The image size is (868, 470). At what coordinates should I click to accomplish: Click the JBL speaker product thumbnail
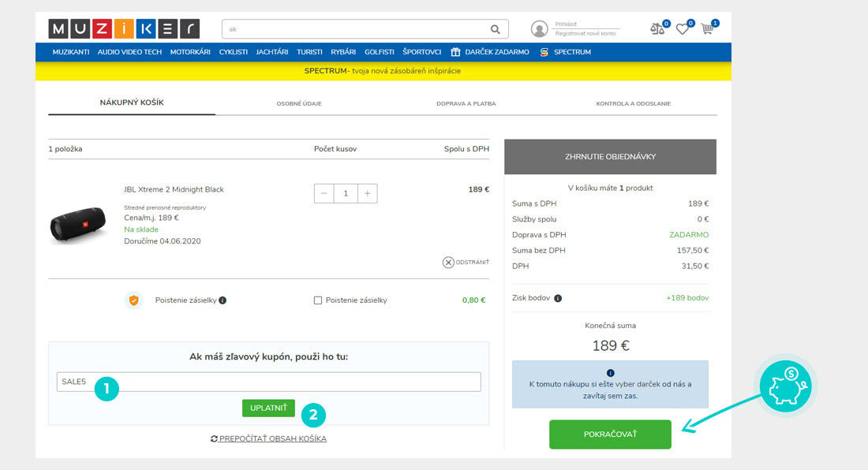pyautogui.click(x=77, y=224)
